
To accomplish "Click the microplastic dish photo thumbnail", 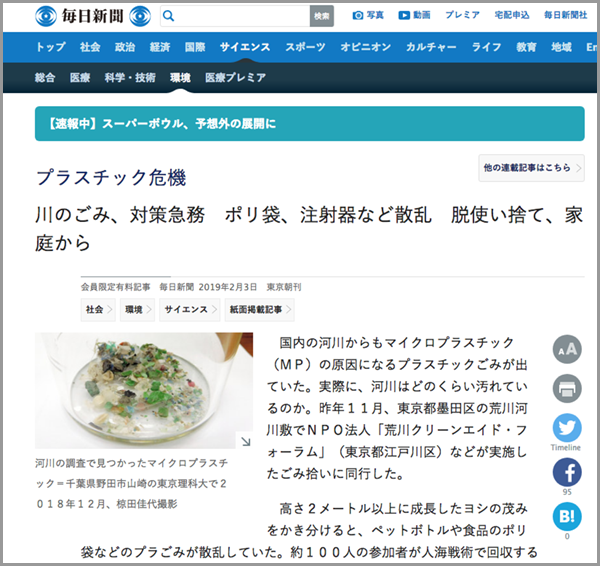I will click(x=144, y=390).
